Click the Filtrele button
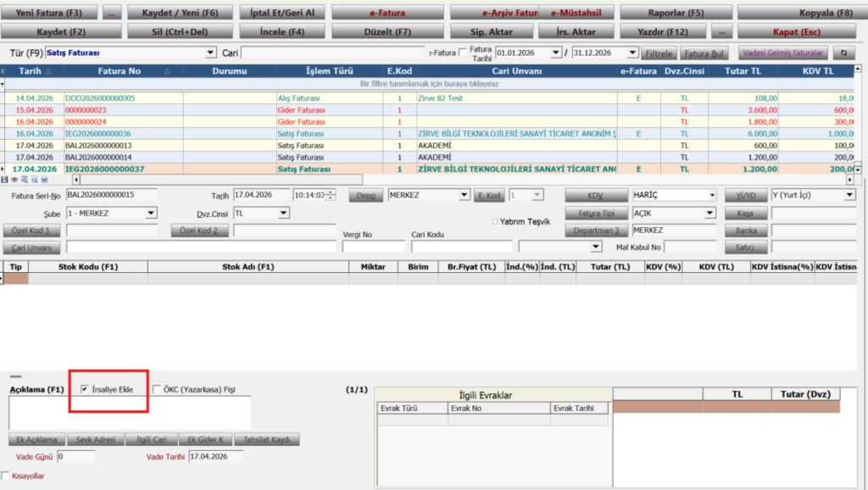This screenshot has height=490, width=868. coord(659,53)
